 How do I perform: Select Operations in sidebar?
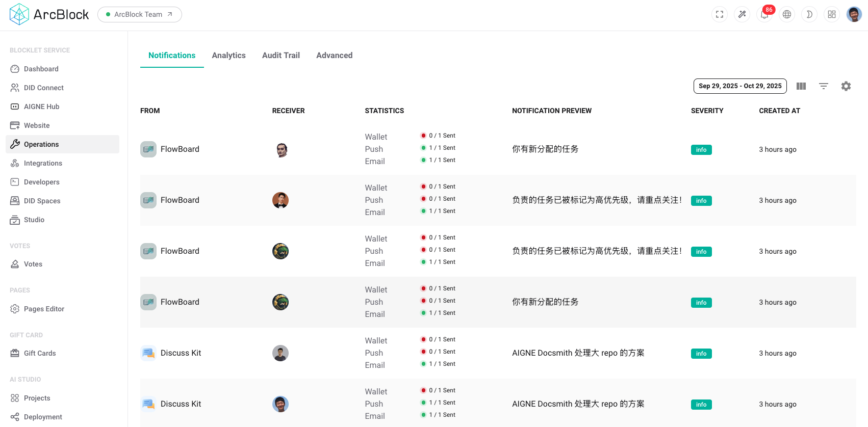62,144
